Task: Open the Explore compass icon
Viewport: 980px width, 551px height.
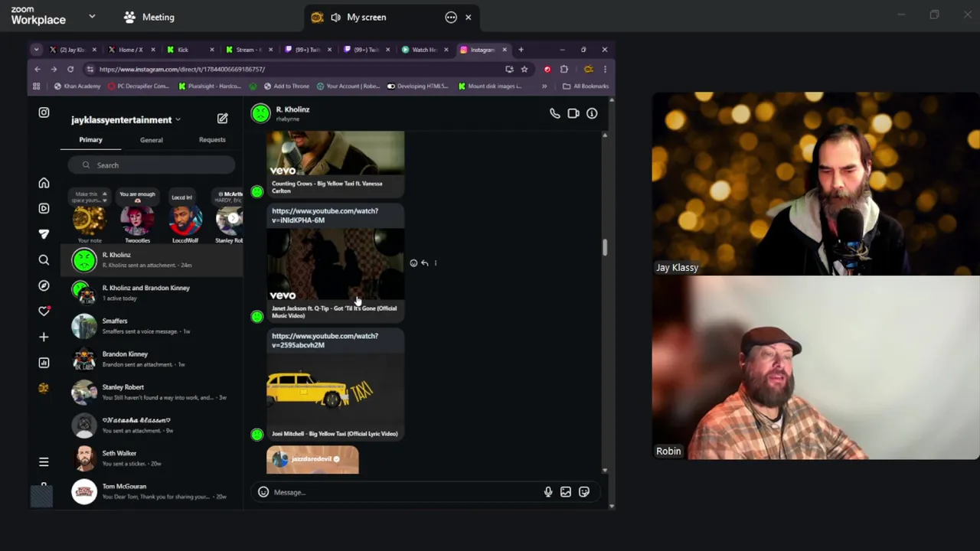Action: coord(44,285)
